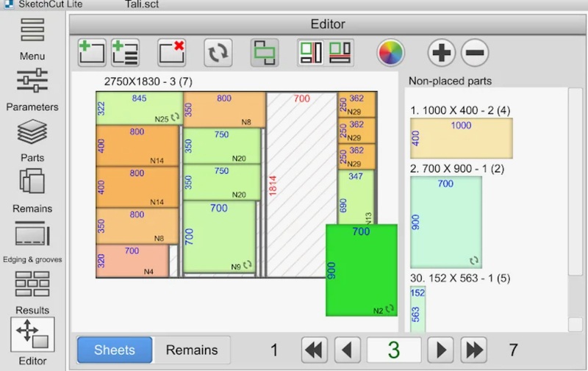Go to the next sheet
Image resolution: width=588 pixels, height=371 pixels.
pyautogui.click(x=440, y=350)
